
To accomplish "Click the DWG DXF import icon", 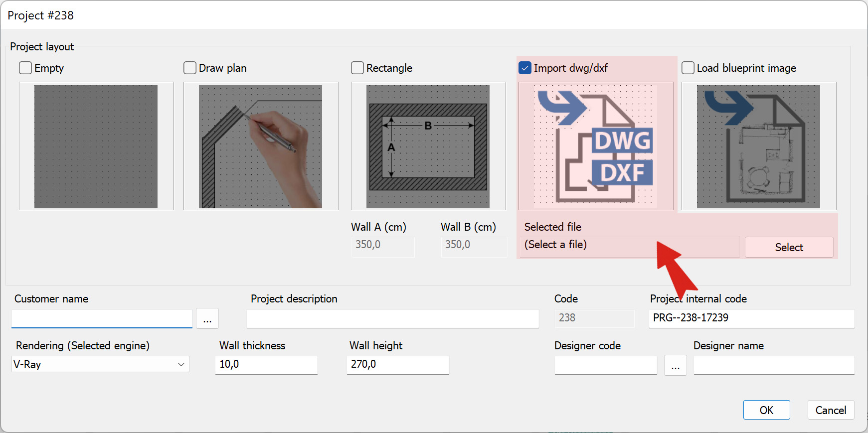I will click(x=596, y=146).
